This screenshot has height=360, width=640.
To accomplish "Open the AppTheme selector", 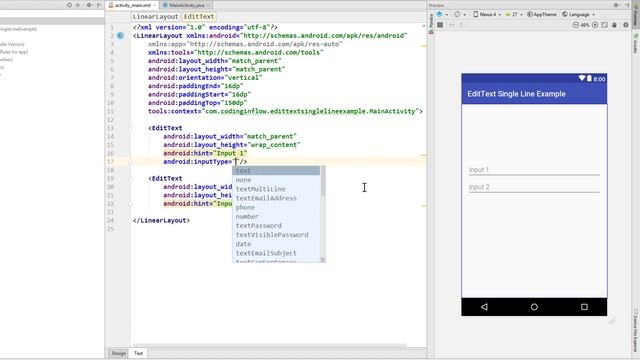I will click(x=542, y=14).
